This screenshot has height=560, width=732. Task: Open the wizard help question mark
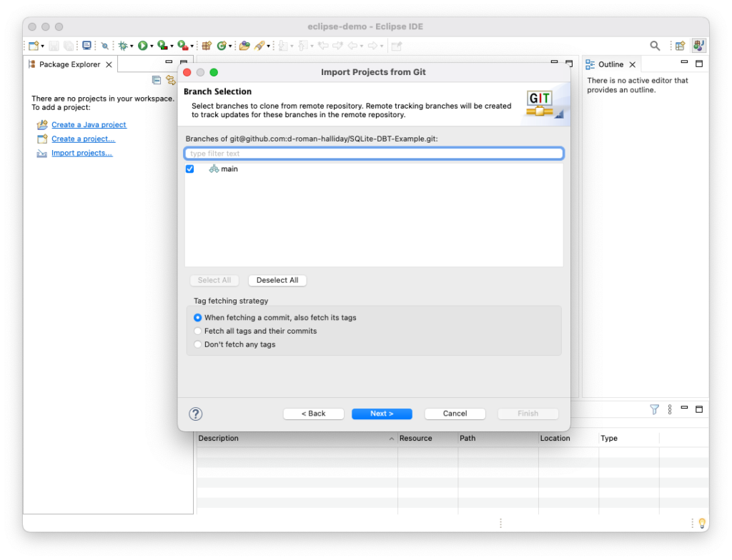pos(196,414)
